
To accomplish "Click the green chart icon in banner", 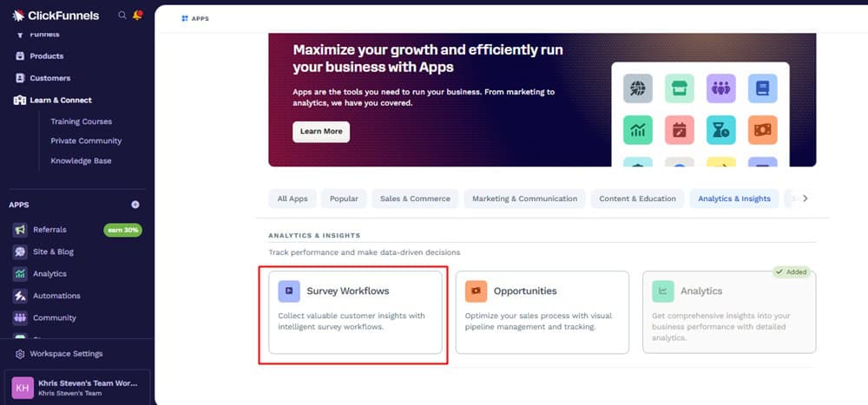I will pyautogui.click(x=638, y=130).
